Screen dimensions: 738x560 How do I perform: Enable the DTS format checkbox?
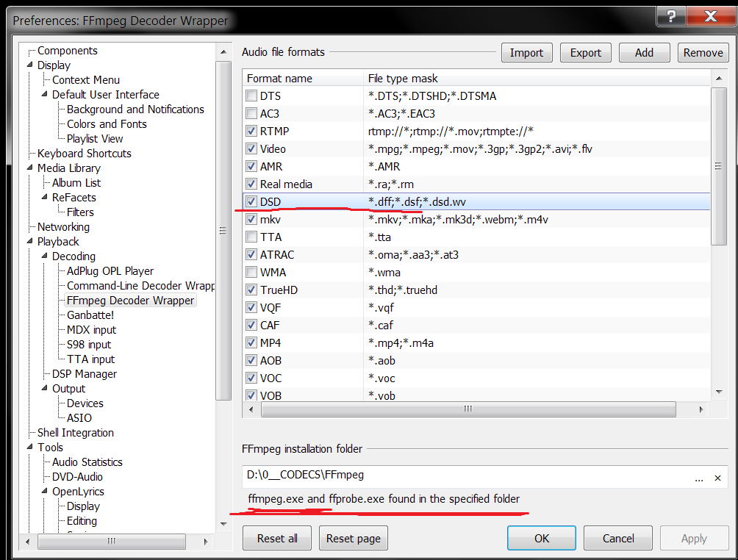pos(251,96)
